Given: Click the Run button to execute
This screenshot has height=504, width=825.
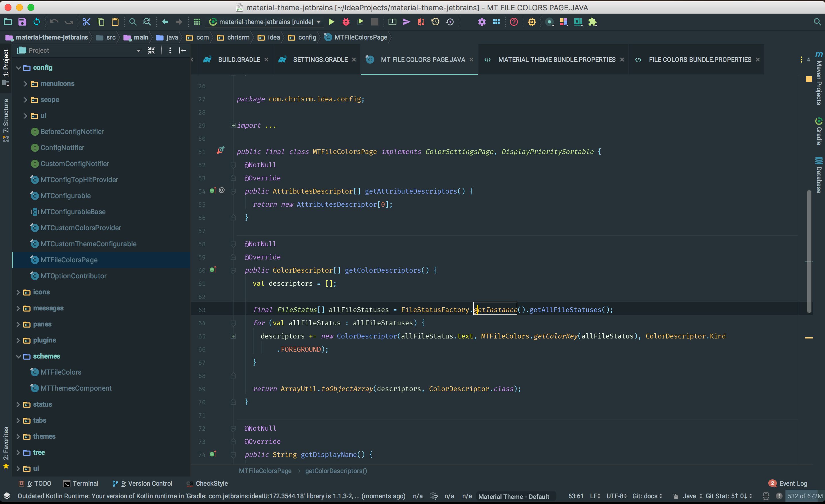Looking at the screenshot, I should pyautogui.click(x=331, y=22).
